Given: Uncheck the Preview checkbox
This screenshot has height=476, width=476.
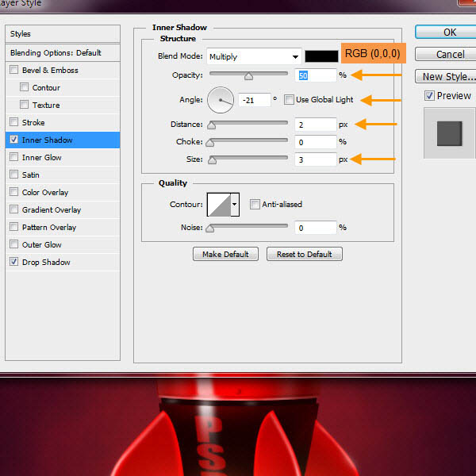Looking at the screenshot, I should [429, 96].
